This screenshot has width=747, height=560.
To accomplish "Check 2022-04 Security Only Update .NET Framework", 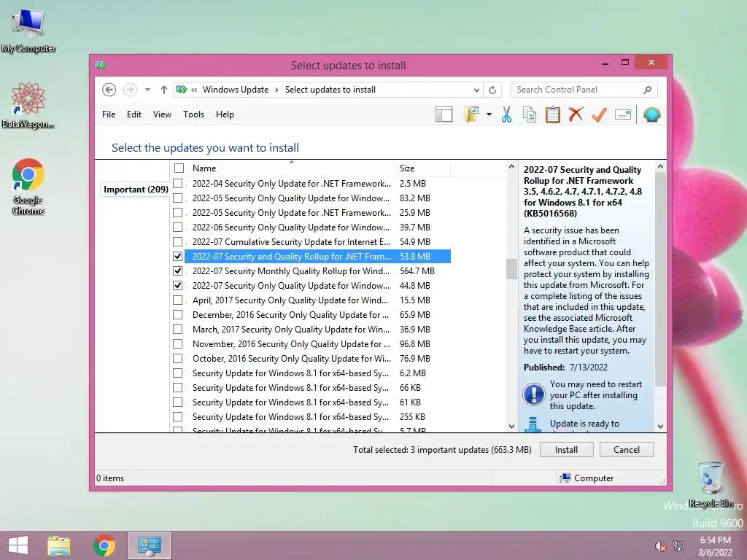I will coord(178,183).
